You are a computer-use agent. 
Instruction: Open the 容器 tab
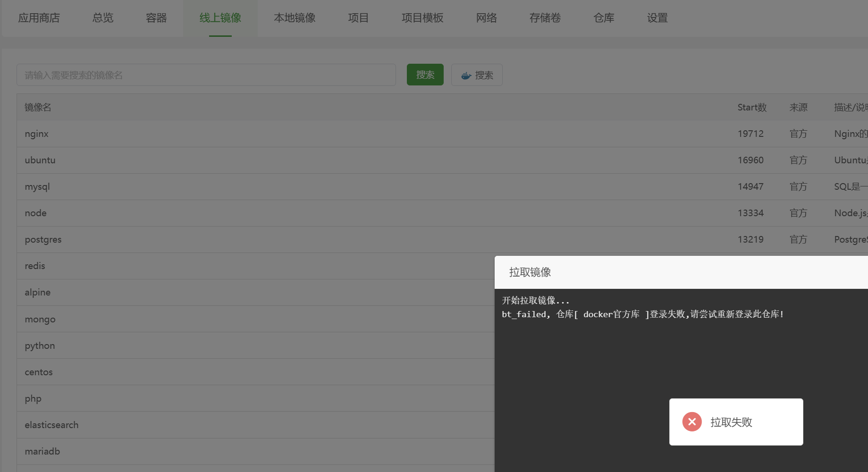[156, 18]
